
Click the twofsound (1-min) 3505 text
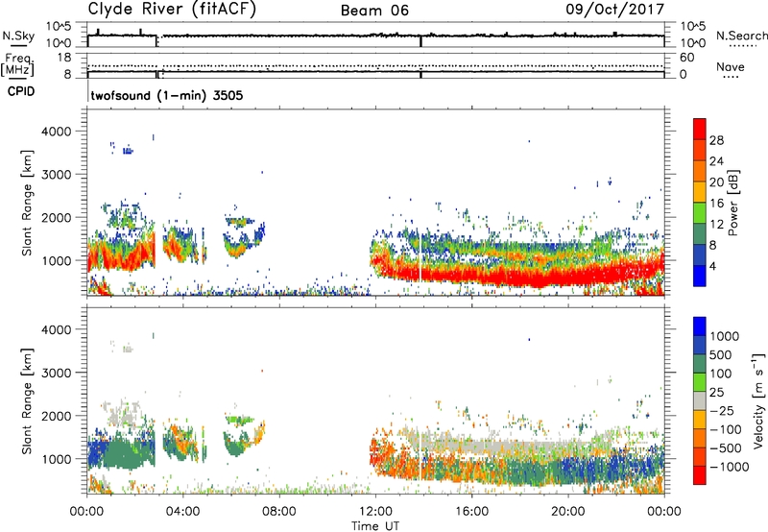pos(166,95)
